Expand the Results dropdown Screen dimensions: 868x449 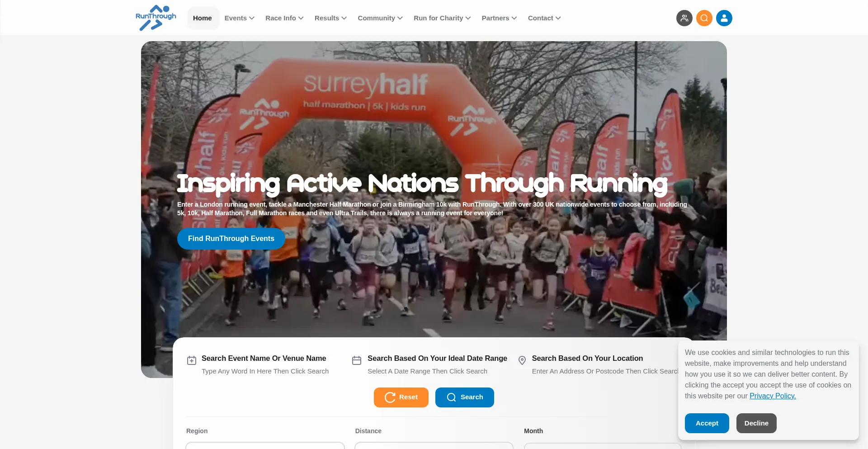330,18
